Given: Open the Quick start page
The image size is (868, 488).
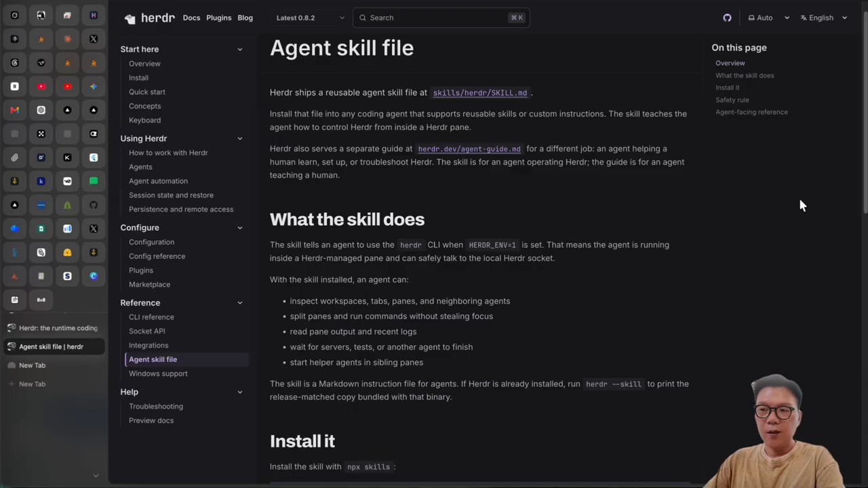Looking at the screenshot, I should click(x=147, y=92).
